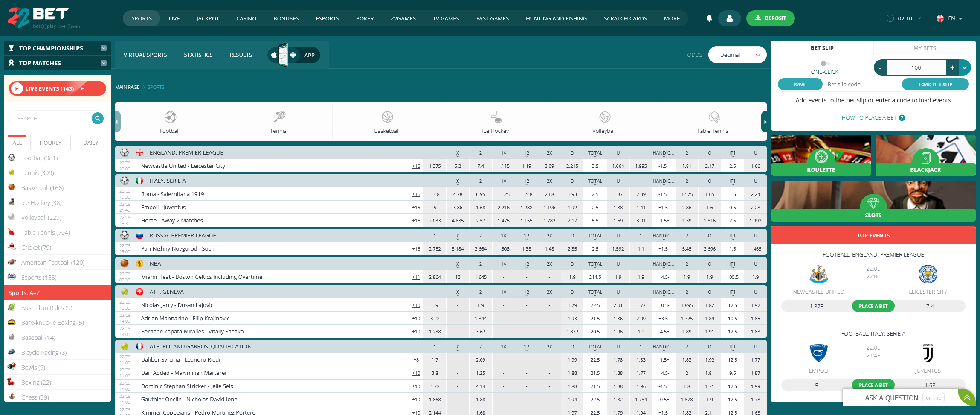980x415 pixels.
Task: Open the More menu item
Action: pos(672,18)
